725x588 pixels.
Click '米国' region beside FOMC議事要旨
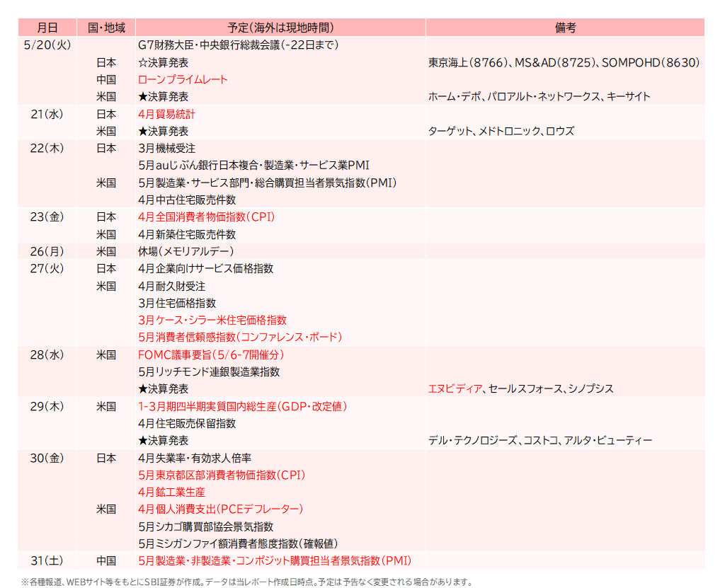click(x=106, y=355)
